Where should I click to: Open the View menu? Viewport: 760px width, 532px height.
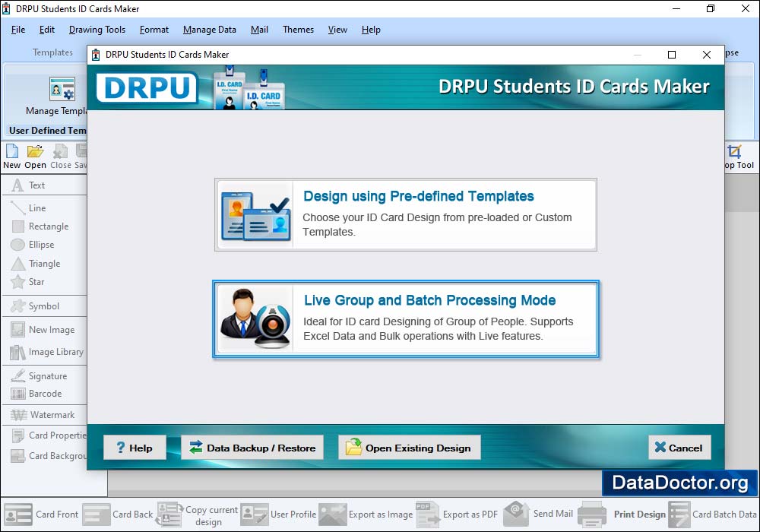(x=337, y=30)
